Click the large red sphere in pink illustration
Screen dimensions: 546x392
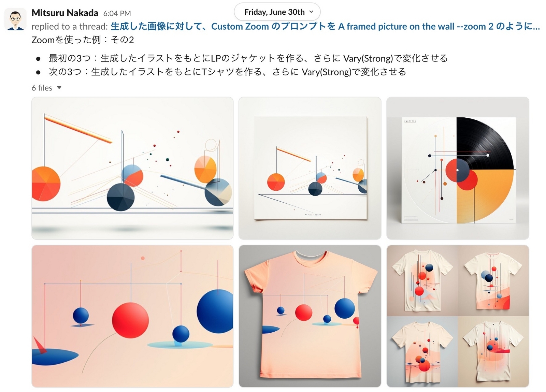pyautogui.click(x=130, y=320)
